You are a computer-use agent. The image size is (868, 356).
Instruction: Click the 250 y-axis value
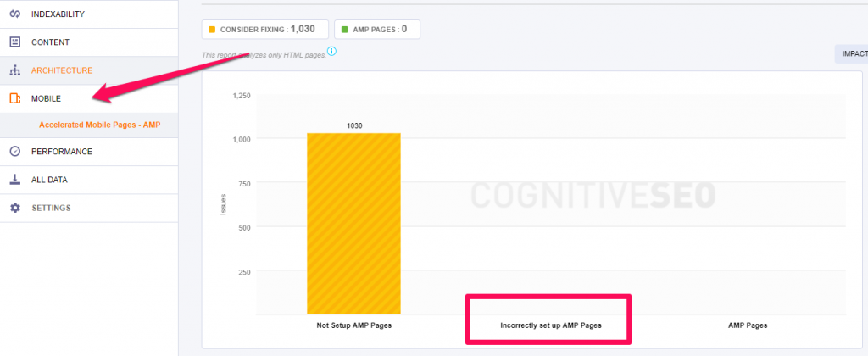tap(245, 271)
